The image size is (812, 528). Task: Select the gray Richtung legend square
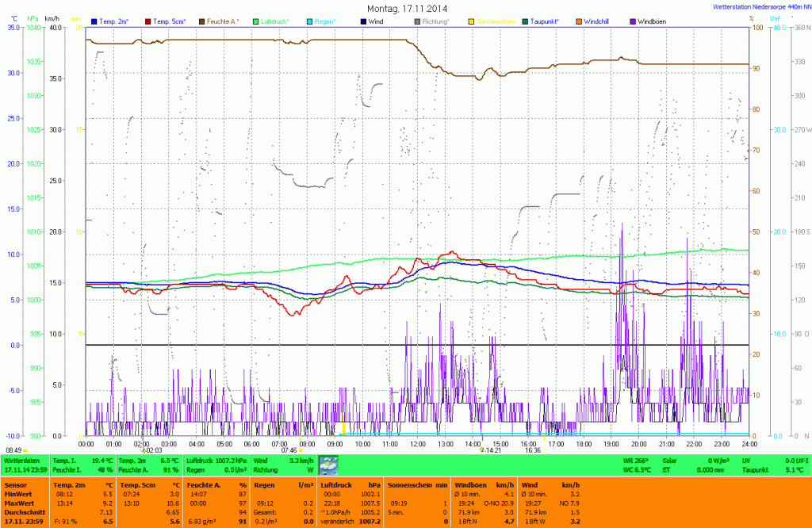pos(418,21)
